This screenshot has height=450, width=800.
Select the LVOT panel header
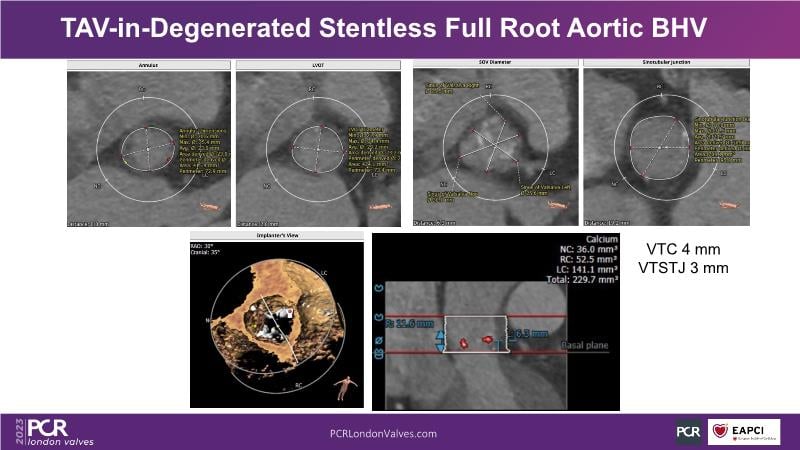(317, 65)
